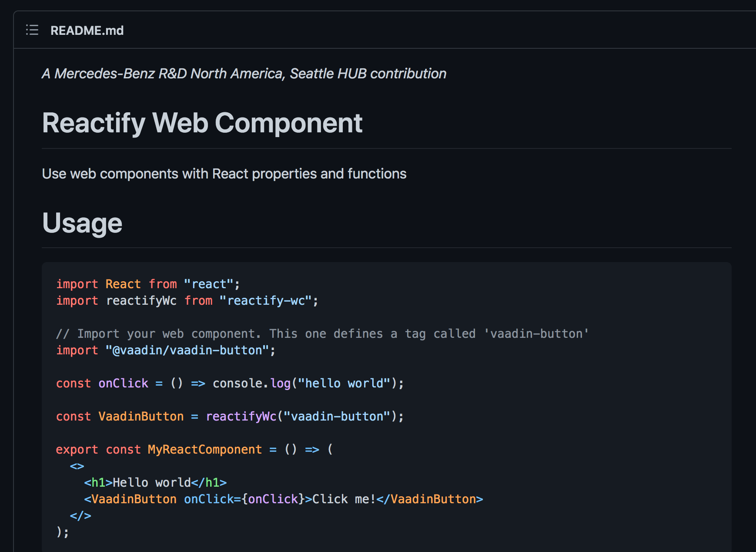Click the Usage section heading

click(82, 223)
